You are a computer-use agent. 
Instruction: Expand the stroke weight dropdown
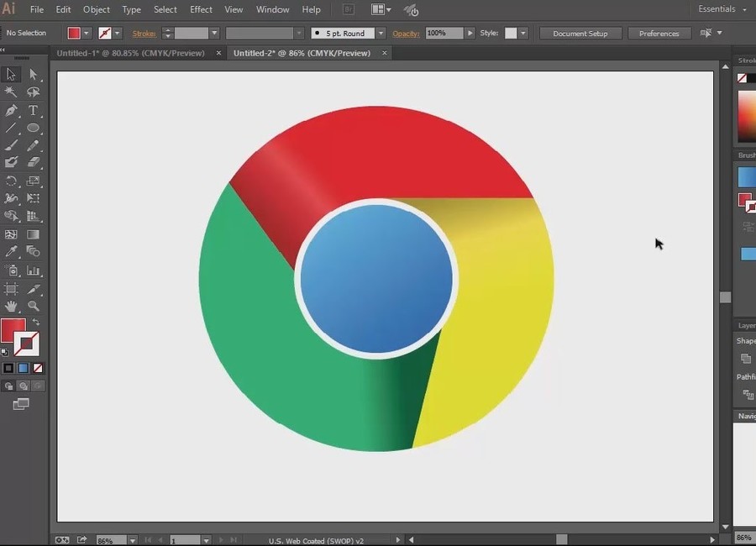[214, 33]
